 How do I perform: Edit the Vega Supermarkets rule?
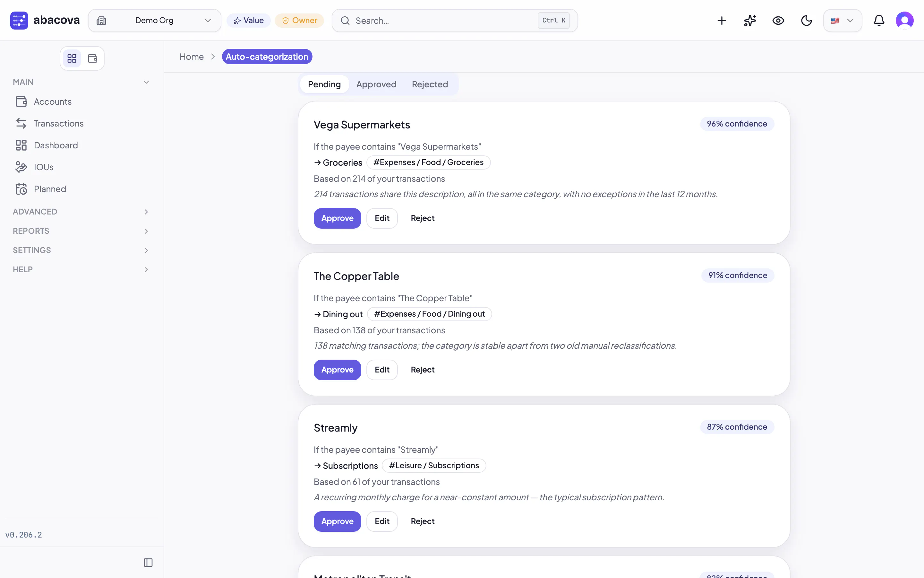tap(382, 218)
